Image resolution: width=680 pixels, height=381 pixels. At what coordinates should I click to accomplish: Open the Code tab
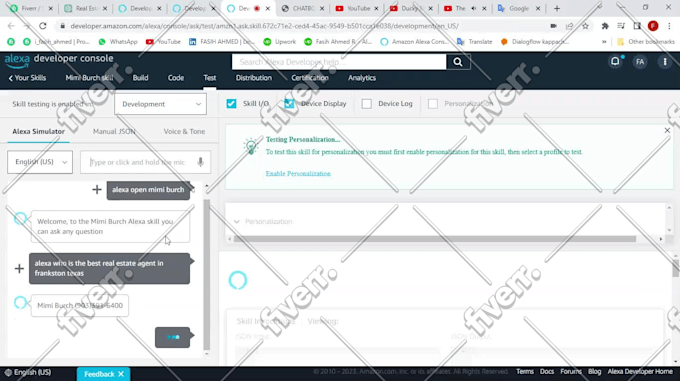pyautogui.click(x=176, y=78)
